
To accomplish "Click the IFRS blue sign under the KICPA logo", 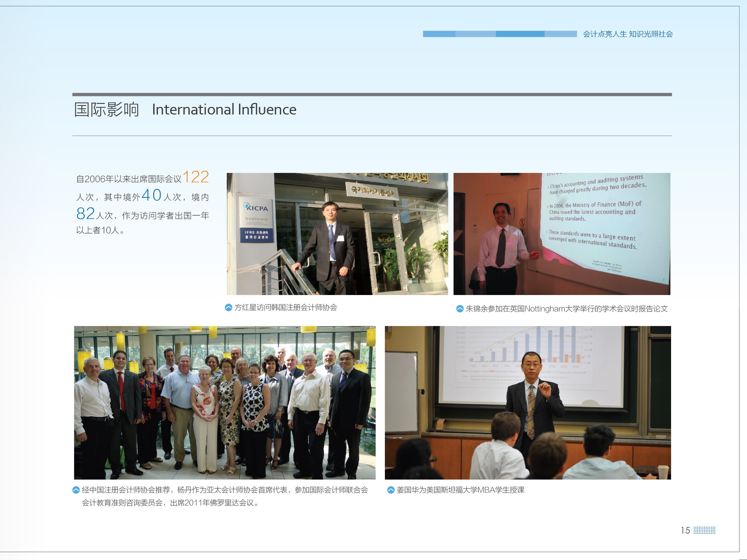I will click(257, 235).
